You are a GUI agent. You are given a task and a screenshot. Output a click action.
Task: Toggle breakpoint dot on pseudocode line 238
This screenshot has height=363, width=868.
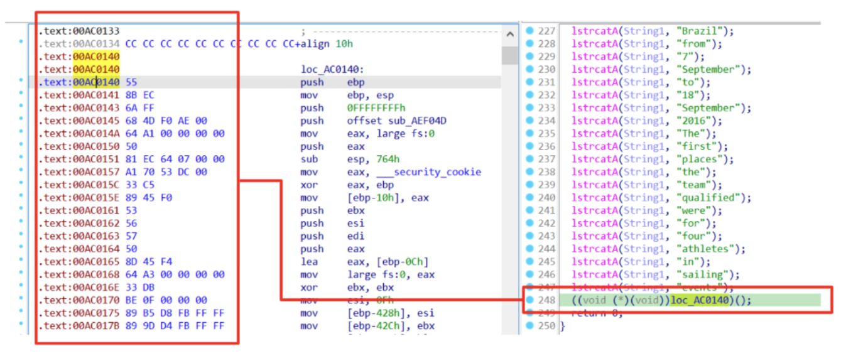(x=529, y=172)
